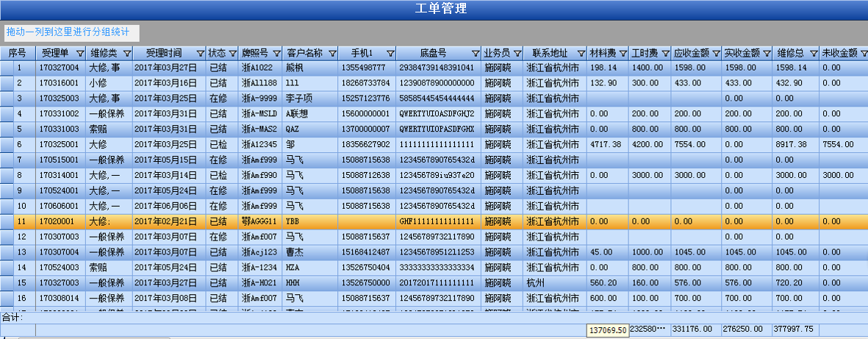Click 底盘号 header filter icon
The height and width of the screenshot is (339, 868).
pyautogui.click(x=474, y=54)
